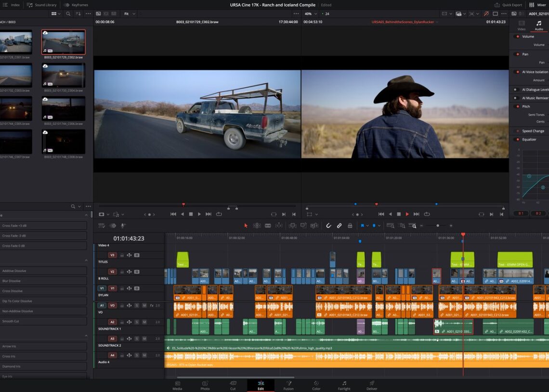Select the Cross Dissolve transition
The height and width of the screenshot is (392, 549).
(44, 291)
